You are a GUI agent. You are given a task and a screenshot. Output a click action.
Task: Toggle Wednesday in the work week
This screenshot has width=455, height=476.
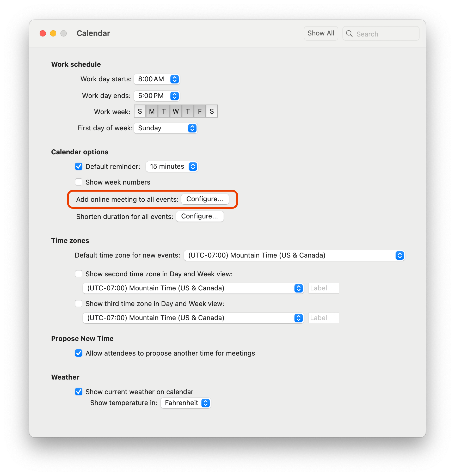[176, 112]
